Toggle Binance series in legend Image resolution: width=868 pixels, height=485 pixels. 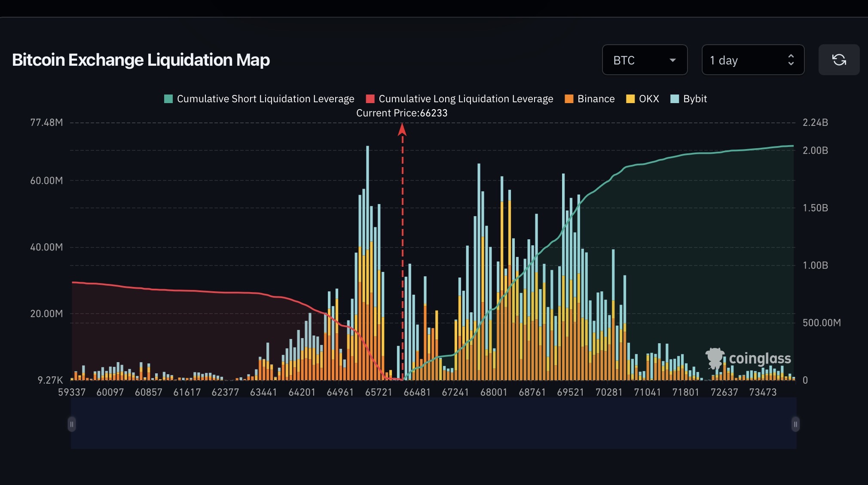[x=596, y=99]
